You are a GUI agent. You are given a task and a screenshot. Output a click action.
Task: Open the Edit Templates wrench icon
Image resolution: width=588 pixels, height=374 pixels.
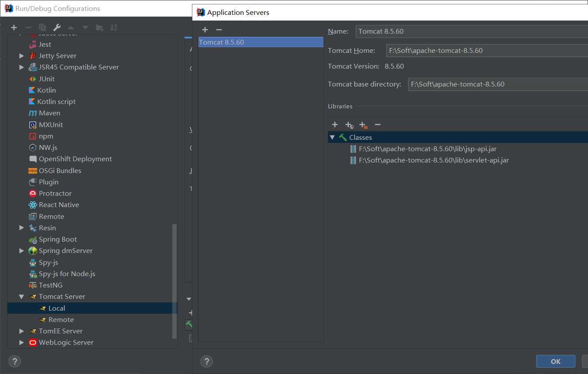coord(57,28)
